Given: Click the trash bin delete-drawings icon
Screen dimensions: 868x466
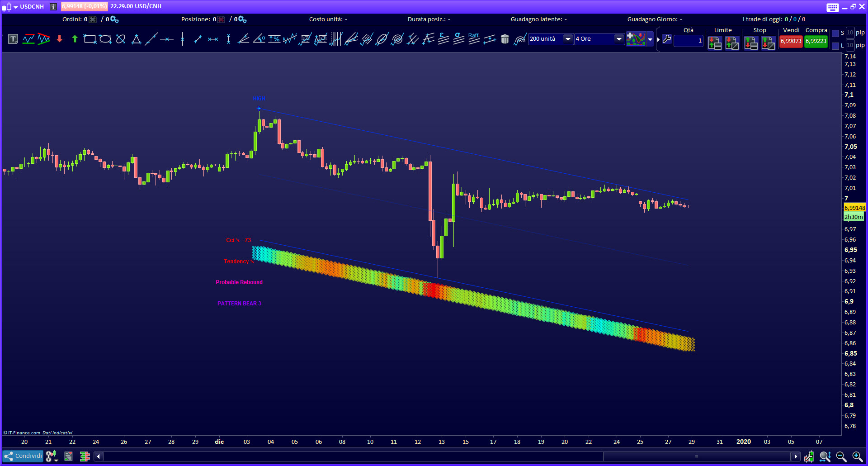Looking at the screenshot, I should click(505, 39).
